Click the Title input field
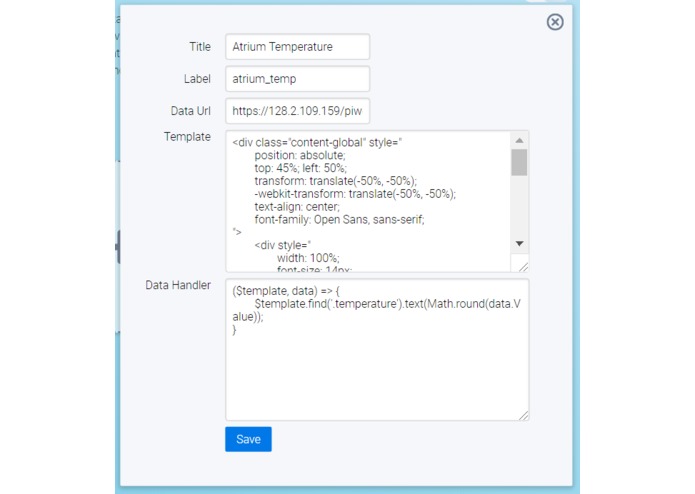This screenshot has height=494, width=695. click(297, 47)
